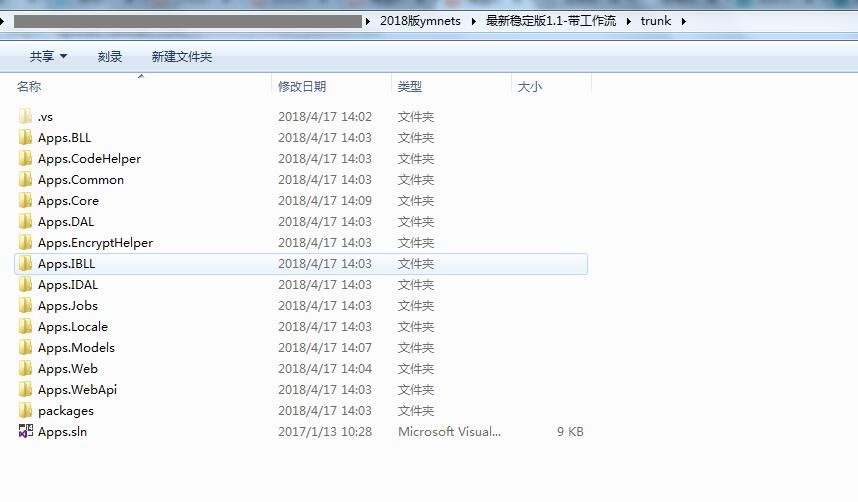This screenshot has width=858, height=502.
Task: Select the Apps.sln Visual Studio solution icon
Action: 26,431
